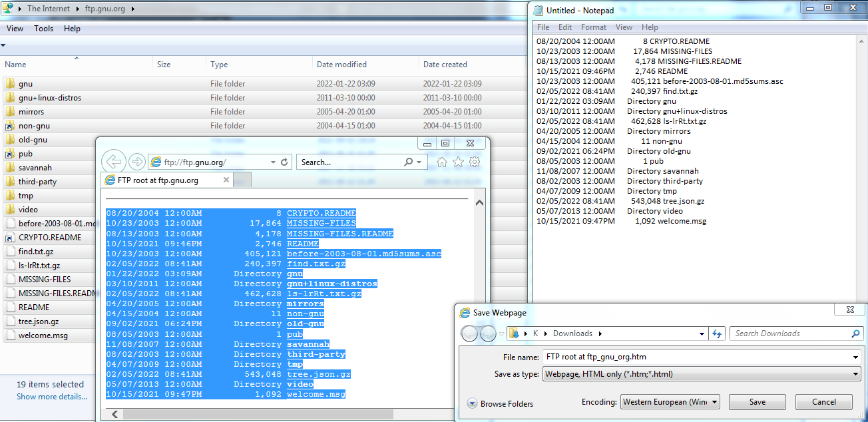Open the View menu in Notepad

tap(624, 27)
